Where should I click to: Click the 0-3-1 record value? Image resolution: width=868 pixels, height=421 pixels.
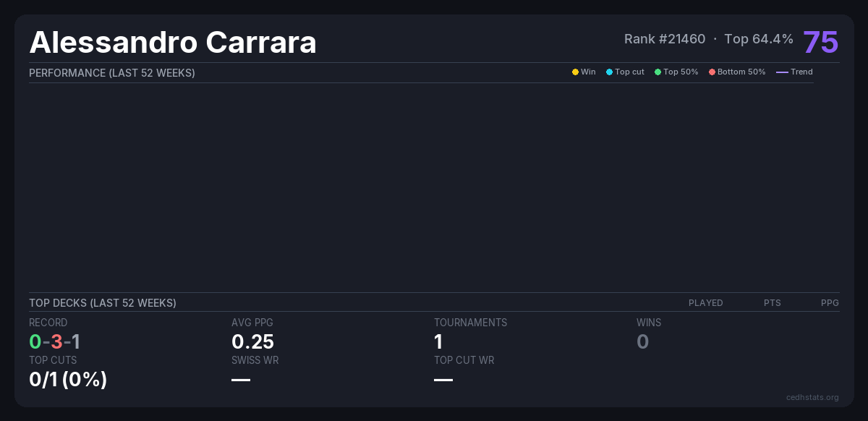click(55, 341)
